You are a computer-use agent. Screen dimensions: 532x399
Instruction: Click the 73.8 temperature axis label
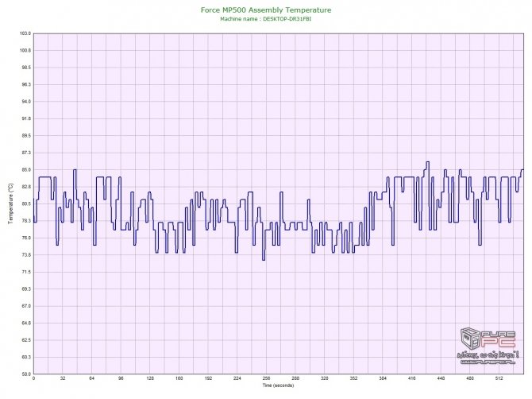click(x=25, y=254)
